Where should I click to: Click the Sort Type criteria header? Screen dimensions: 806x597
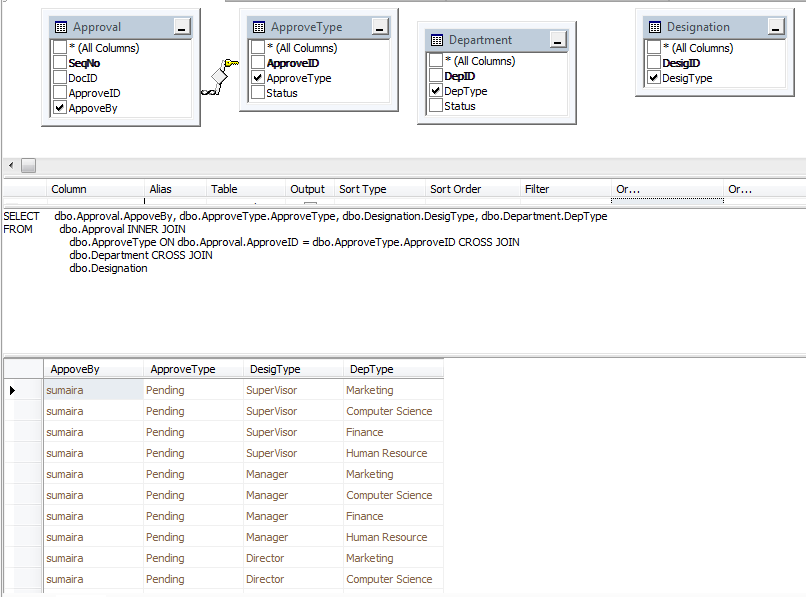pos(380,189)
